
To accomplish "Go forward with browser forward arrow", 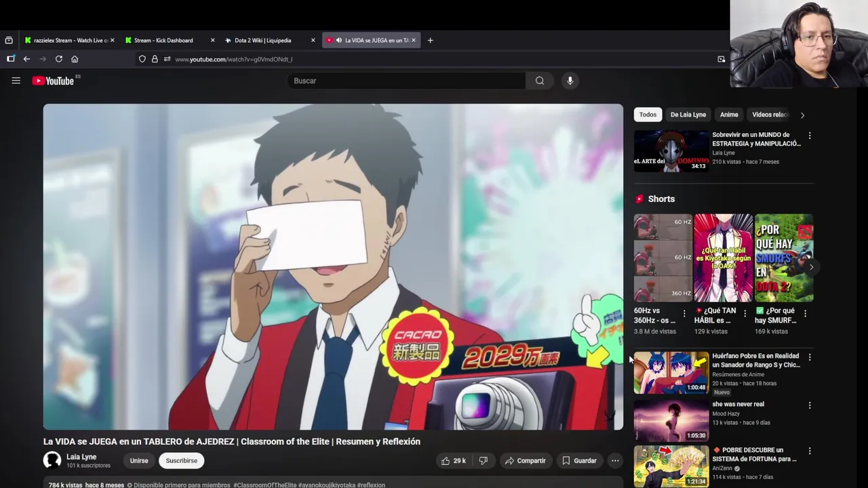I will (43, 59).
